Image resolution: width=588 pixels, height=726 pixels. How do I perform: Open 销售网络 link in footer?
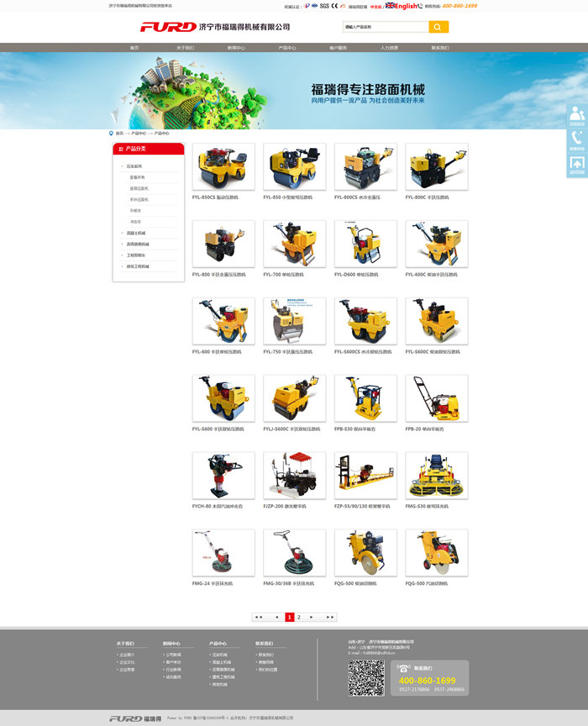point(265,662)
